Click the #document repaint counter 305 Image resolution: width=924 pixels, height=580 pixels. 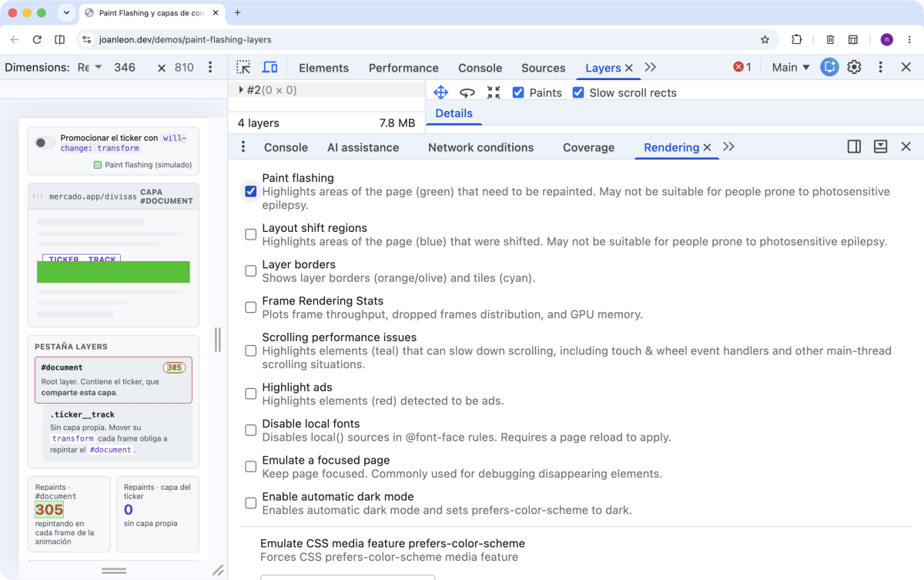(49, 510)
